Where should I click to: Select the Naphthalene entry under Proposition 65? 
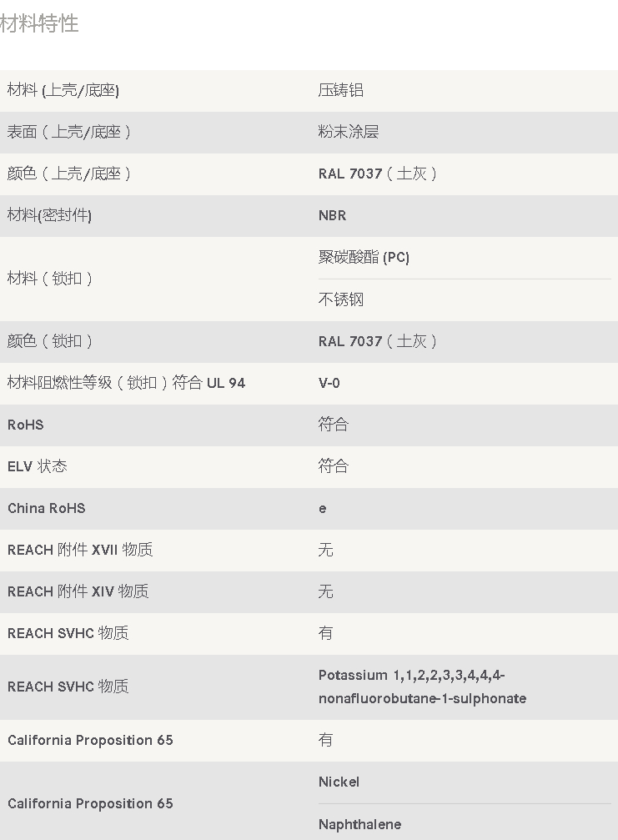359,824
